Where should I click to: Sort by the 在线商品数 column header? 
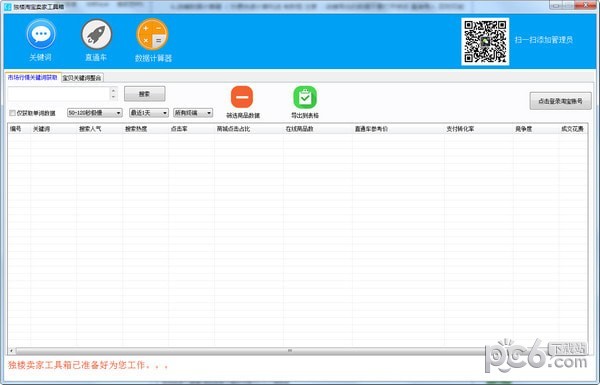click(318, 129)
